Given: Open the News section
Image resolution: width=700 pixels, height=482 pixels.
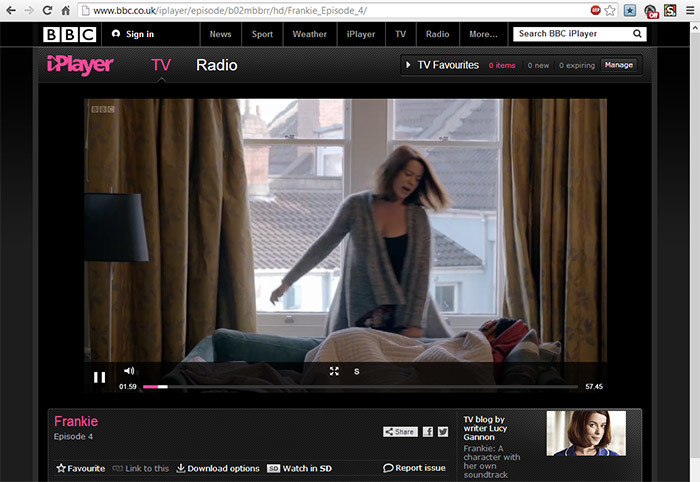Looking at the screenshot, I should 221,34.
